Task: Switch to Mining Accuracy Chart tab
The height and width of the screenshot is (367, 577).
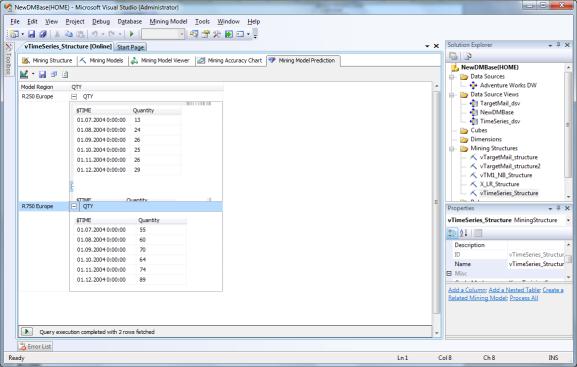Action: tap(230, 61)
